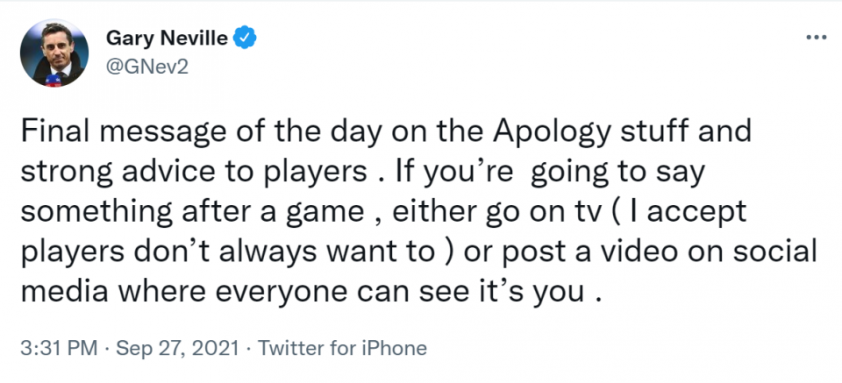Click the words going to say
Viewport: 842px width, 383px height.
point(616,172)
